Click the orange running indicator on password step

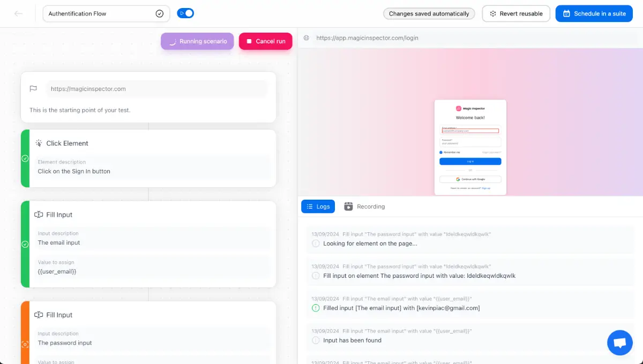(x=25, y=345)
